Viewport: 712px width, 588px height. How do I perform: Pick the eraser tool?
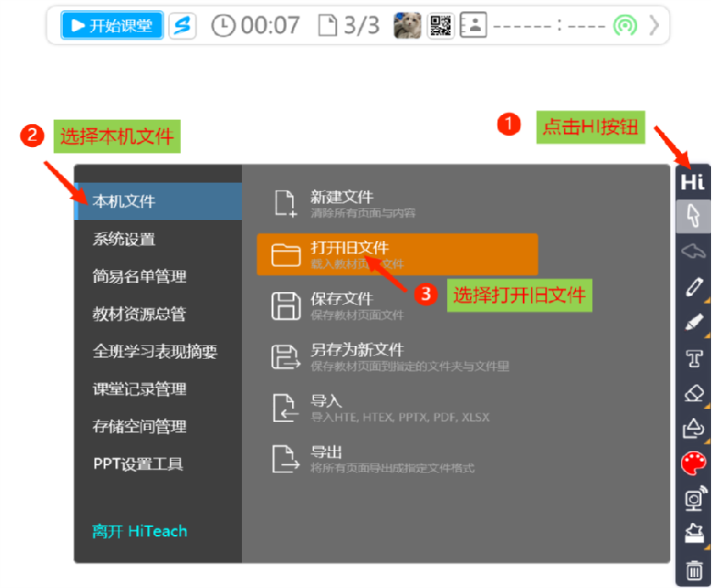click(x=693, y=393)
